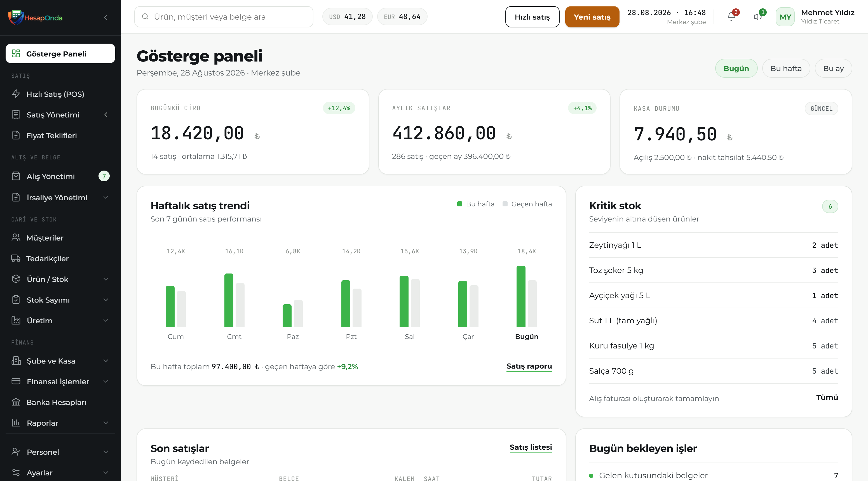The image size is (868, 481).
Task: Click the green Bugün bar in the chart
Action: pyautogui.click(x=521, y=296)
